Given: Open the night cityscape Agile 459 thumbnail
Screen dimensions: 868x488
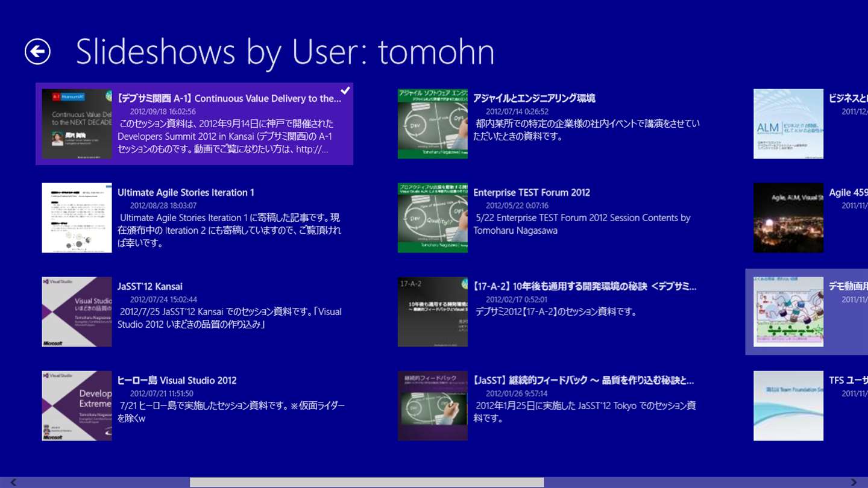Looking at the screenshot, I should tap(788, 217).
